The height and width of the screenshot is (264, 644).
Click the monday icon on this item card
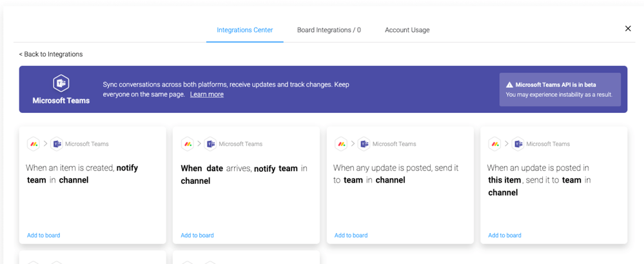coord(494,144)
